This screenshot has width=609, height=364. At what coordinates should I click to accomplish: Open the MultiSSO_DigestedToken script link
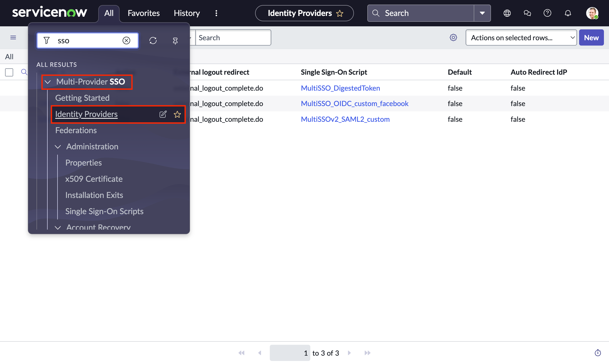pos(340,88)
